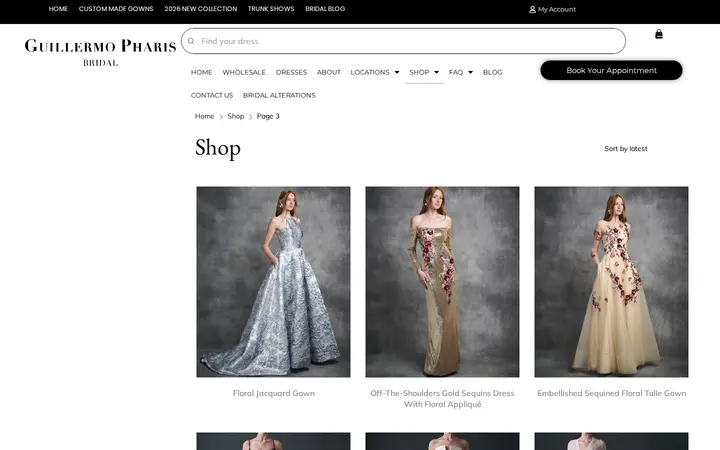Open Embellished Sequined Floral Tulle Gown image
Image resolution: width=720 pixels, height=450 pixels.
click(611, 281)
